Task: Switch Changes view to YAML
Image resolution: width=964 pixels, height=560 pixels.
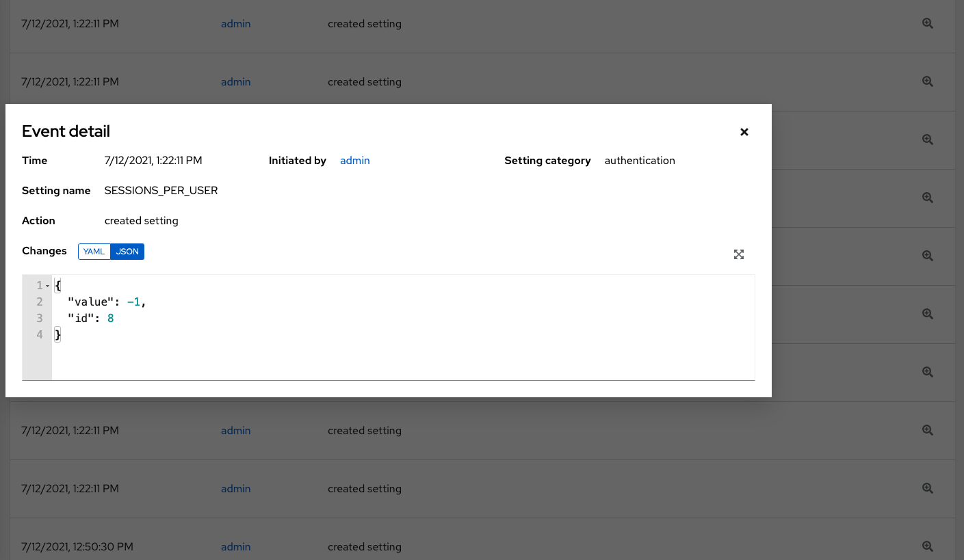Action: tap(94, 252)
